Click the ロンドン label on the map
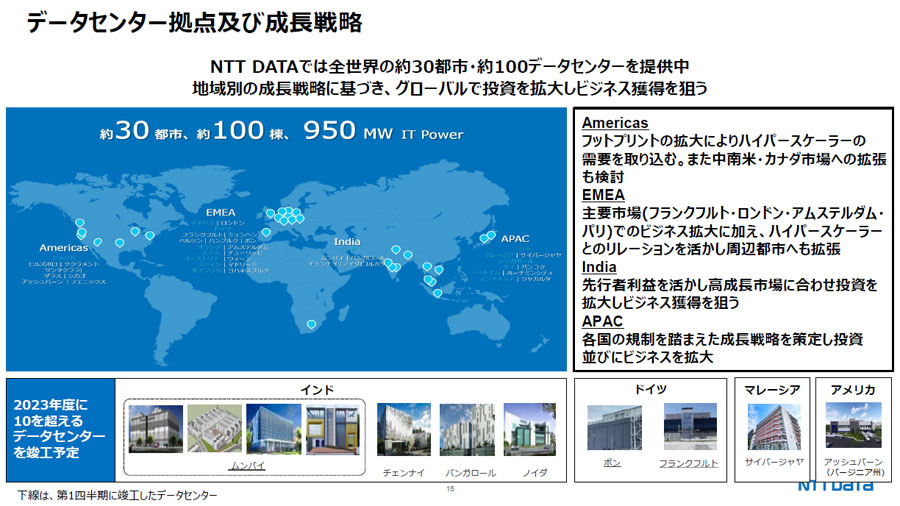900x506 pixels. tap(232, 223)
